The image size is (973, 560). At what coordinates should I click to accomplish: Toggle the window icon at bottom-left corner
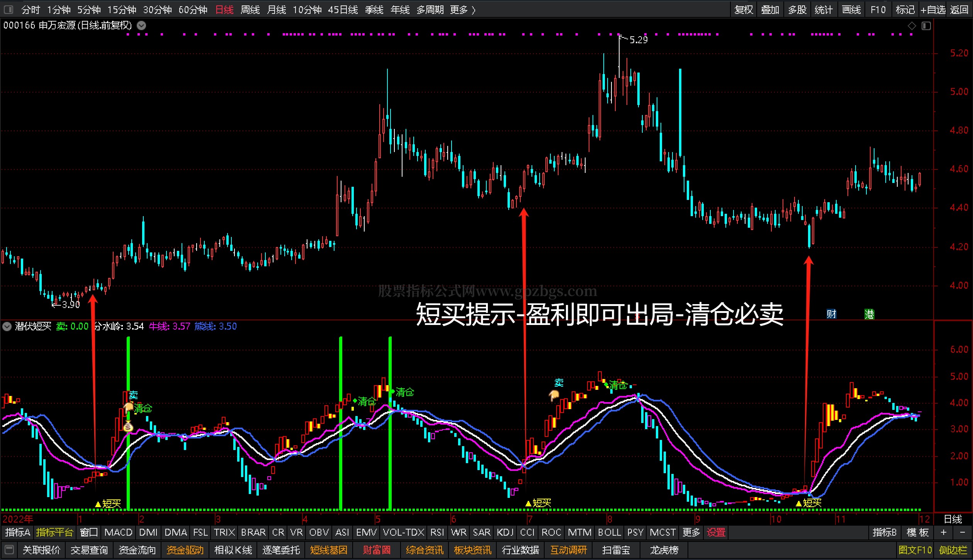9,550
